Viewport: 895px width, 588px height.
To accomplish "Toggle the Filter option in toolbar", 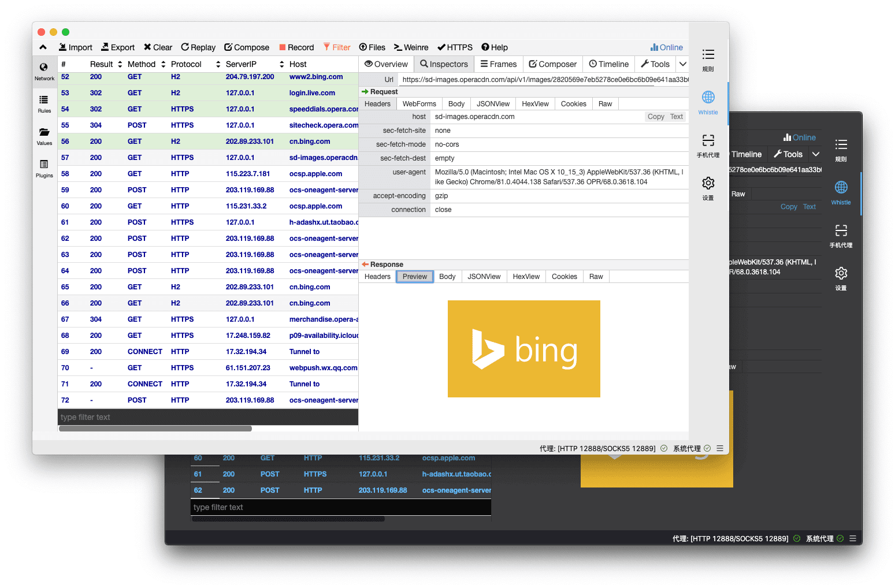I will tap(337, 47).
